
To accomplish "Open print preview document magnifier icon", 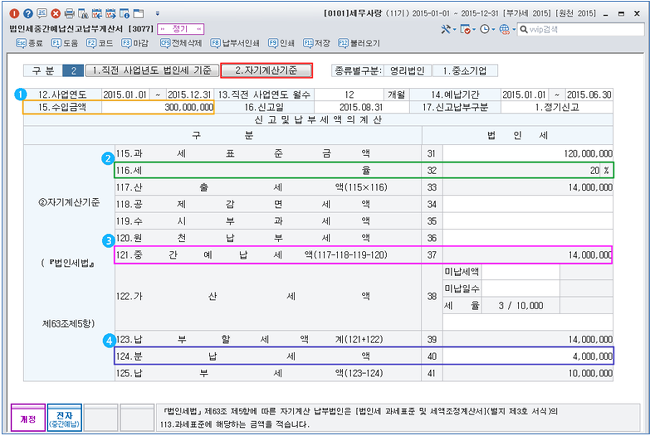I will click(x=83, y=14).
